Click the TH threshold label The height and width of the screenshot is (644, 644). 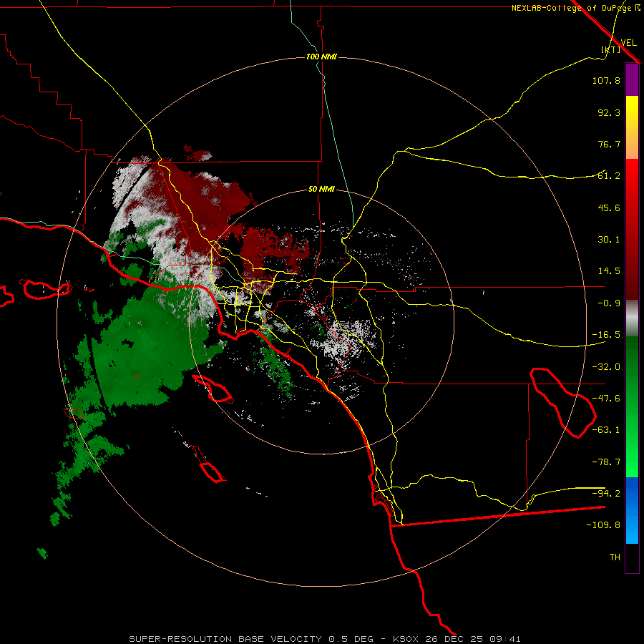(615, 557)
